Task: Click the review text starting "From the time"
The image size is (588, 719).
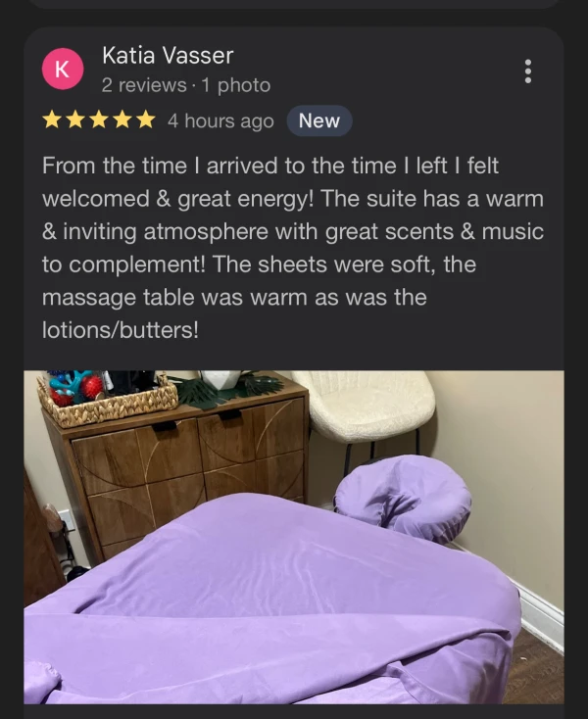Action: click(294, 248)
